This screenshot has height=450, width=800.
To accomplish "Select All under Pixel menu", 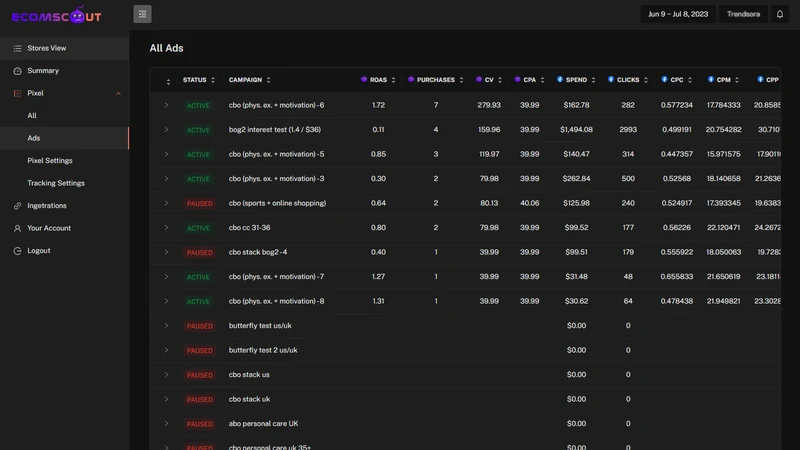I will [x=64, y=116].
